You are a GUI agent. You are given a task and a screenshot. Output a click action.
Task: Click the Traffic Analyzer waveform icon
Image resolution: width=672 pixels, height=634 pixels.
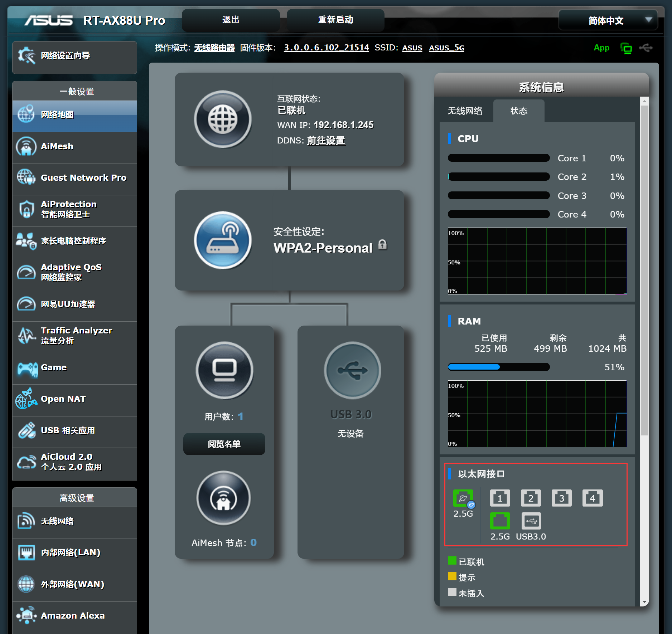pyautogui.click(x=26, y=336)
